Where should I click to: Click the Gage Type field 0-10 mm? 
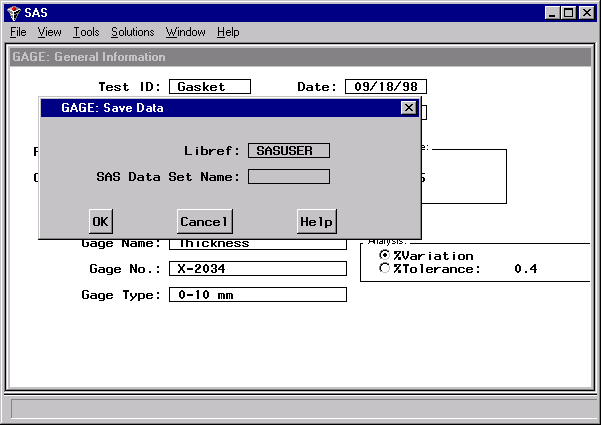point(258,295)
